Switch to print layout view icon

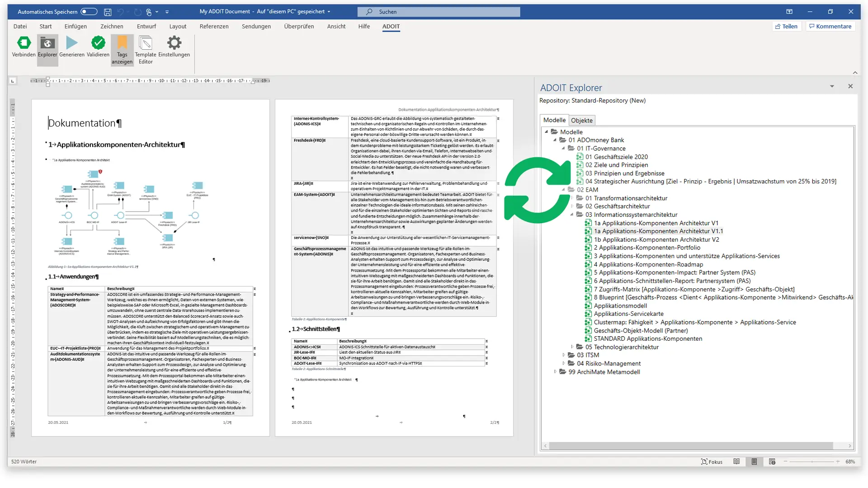click(x=754, y=462)
